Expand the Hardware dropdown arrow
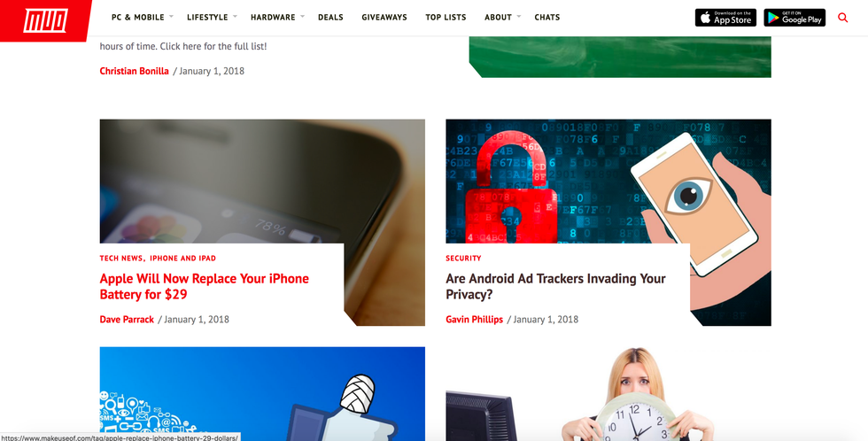Viewport: 868px width, 441px height. click(x=302, y=17)
